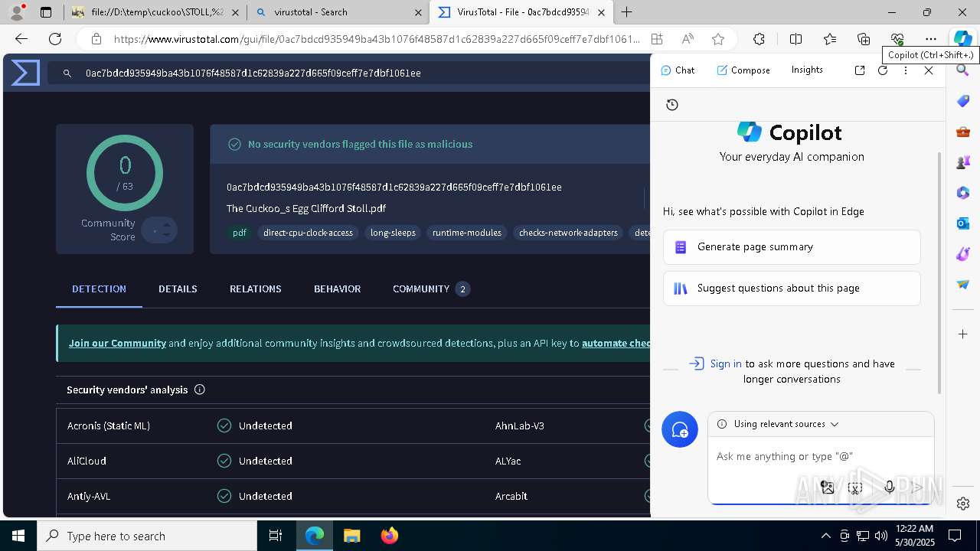This screenshot has width=980, height=551.
Task: Open sidebar Shopping tag icon
Action: 963,101
